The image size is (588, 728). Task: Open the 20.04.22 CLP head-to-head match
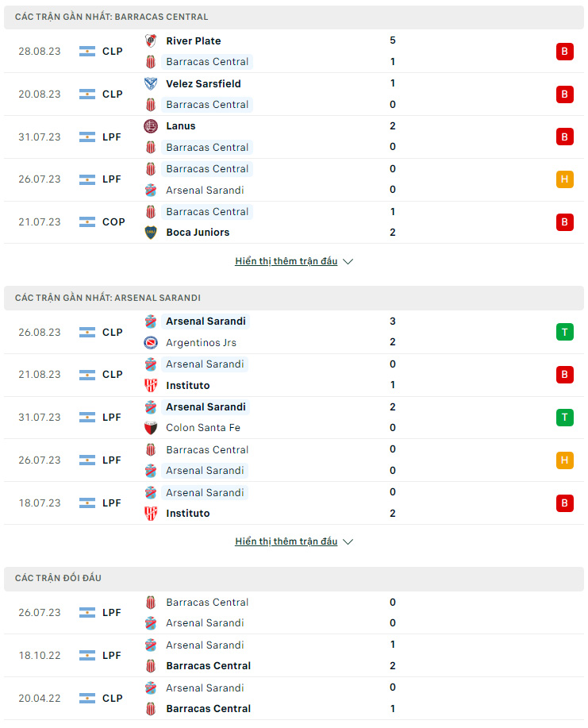(x=294, y=699)
